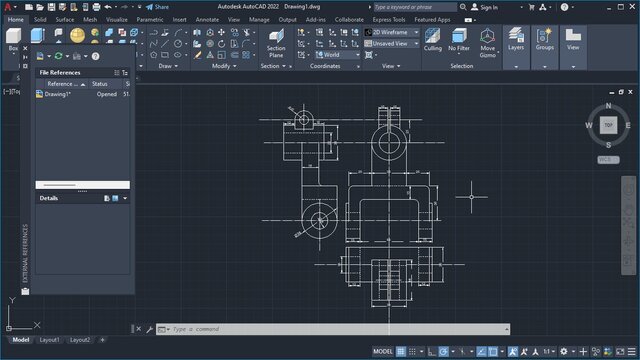Viewport: 640px width, 360px height.
Task: Switch to the Layout1 tab
Action: click(49, 340)
